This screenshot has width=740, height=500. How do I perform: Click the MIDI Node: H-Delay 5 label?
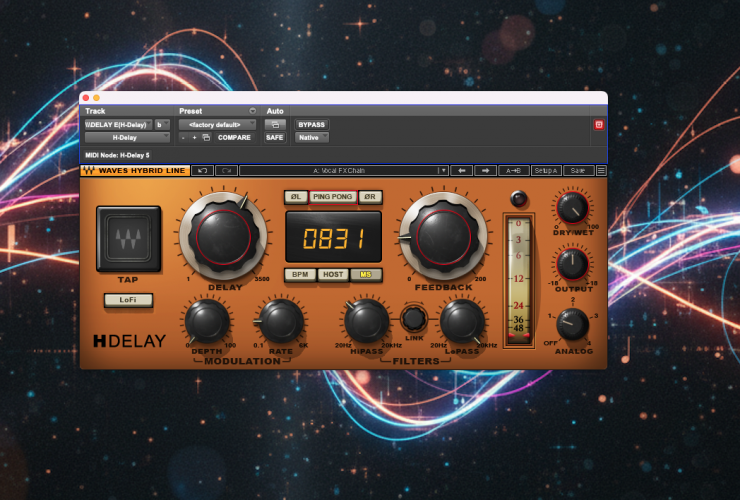118,155
